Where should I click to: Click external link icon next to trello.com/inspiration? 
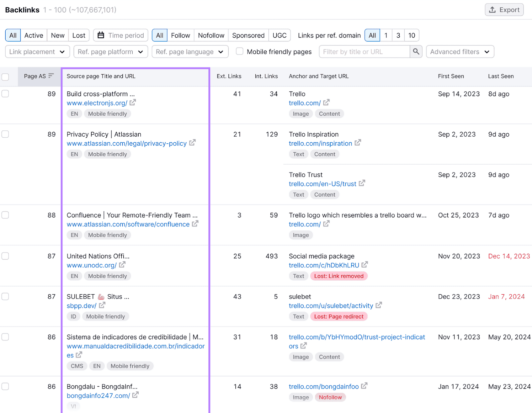(x=358, y=143)
